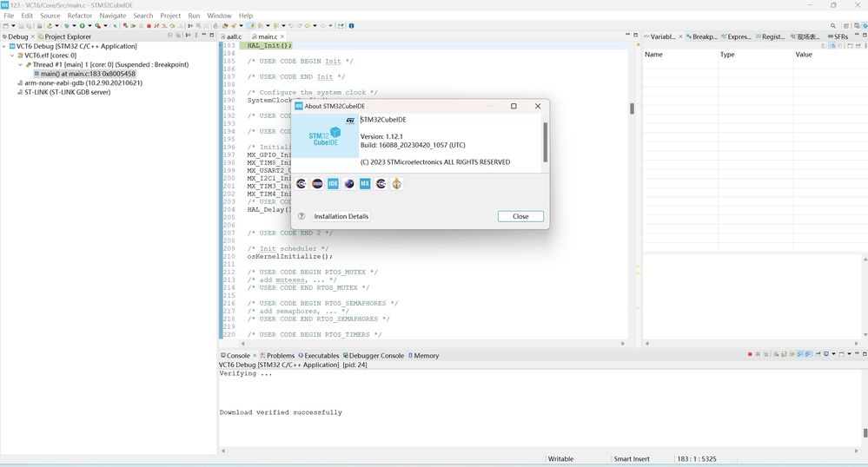Click the Eclipse Platform plugin icon in About dialog
Viewport: 868px width, 467px height.
point(317,184)
